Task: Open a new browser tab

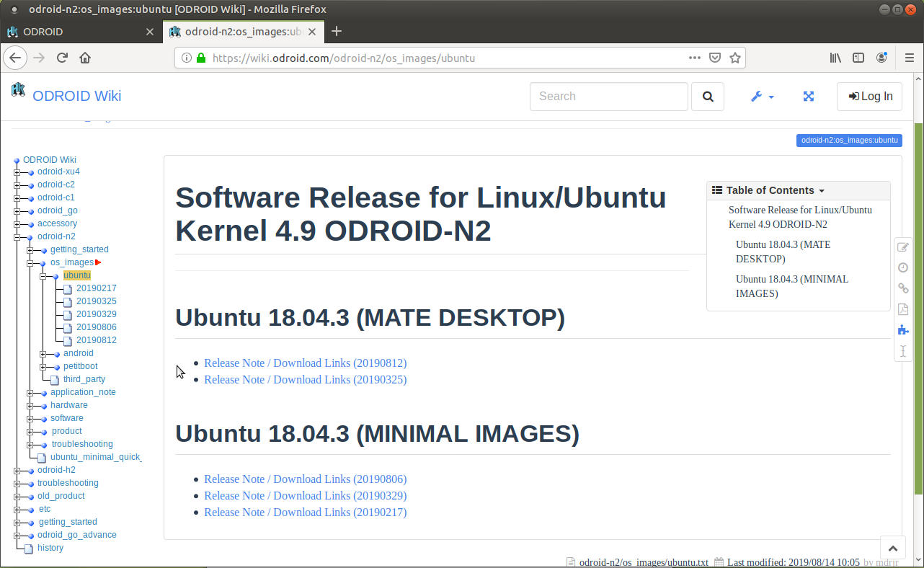Action: [x=337, y=31]
